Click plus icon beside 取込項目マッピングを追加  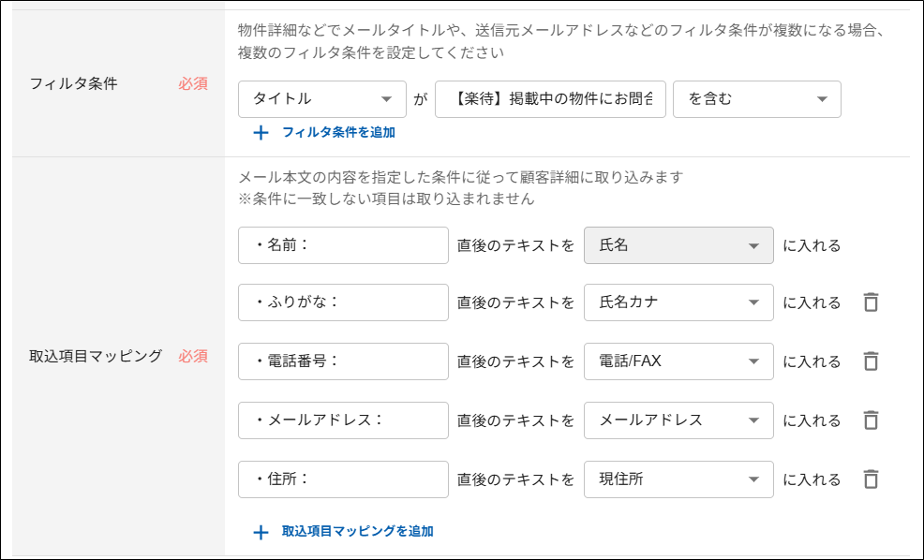pyautogui.click(x=261, y=532)
